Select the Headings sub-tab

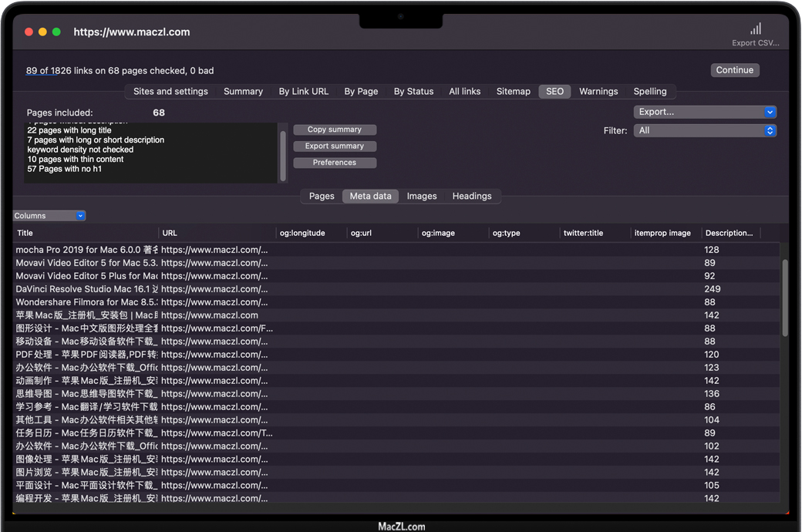pos(471,196)
